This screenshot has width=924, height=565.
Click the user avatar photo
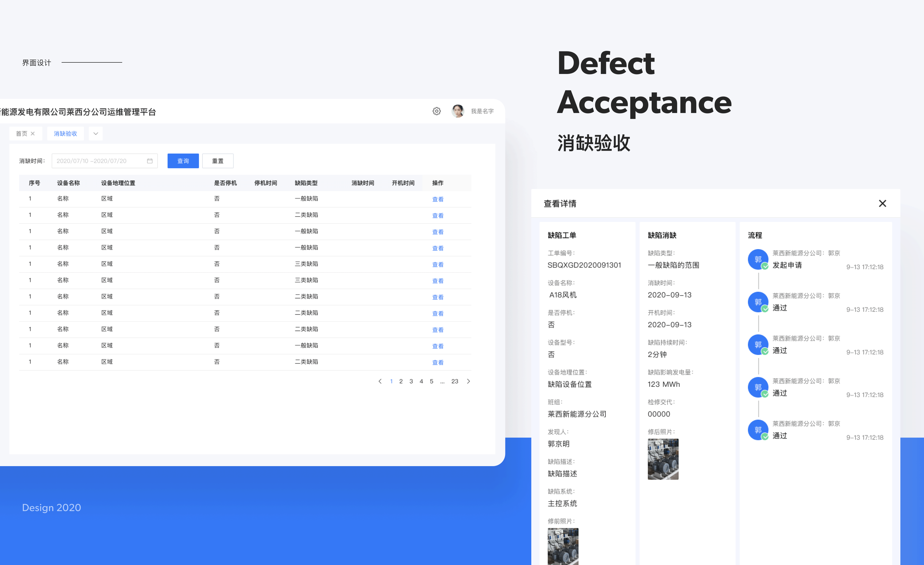tap(457, 111)
